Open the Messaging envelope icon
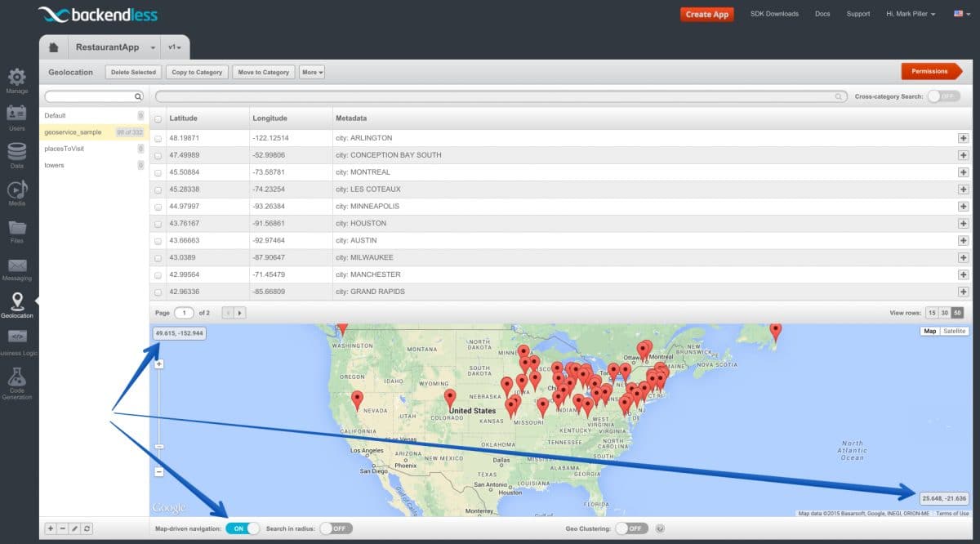The height and width of the screenshot is (544, 980). pos(16,265)
